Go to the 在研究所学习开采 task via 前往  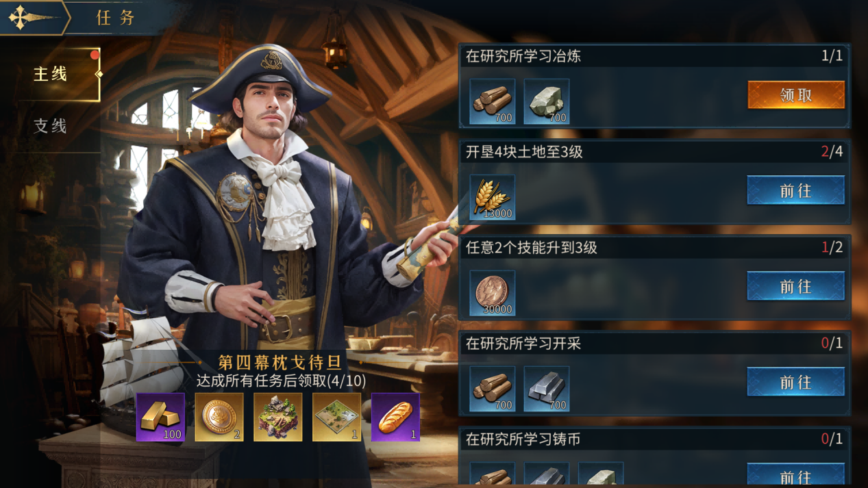click(795, 382)
